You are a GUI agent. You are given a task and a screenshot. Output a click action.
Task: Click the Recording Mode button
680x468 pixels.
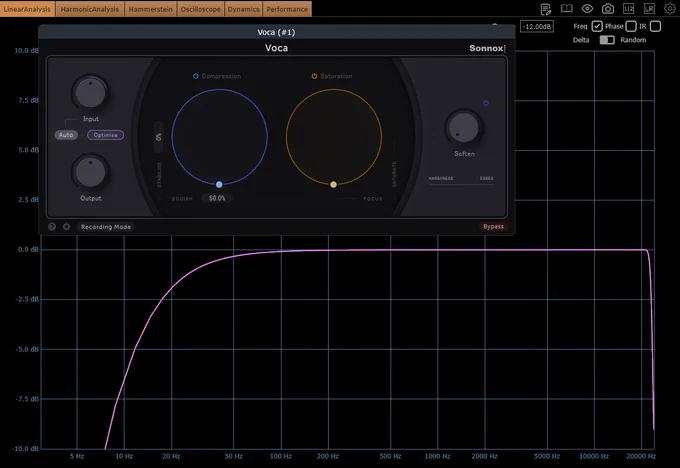pyautogui.click(x=106, y=227)
